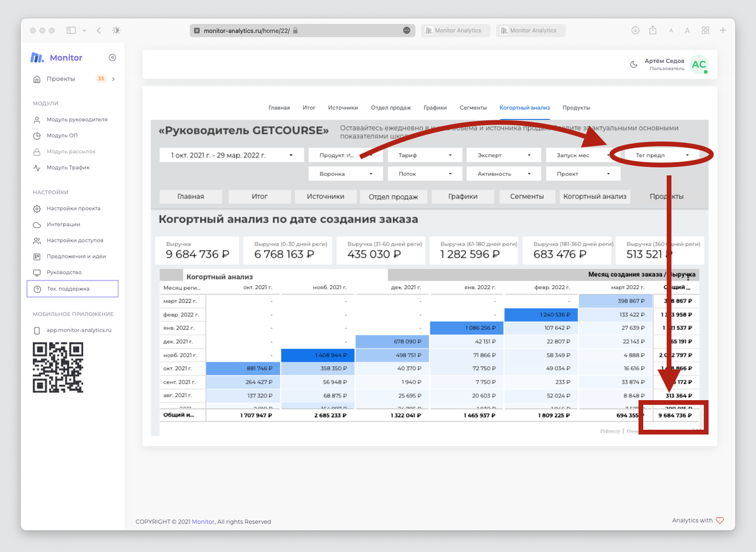
Task: Click the Safari address bar showing monitor-analytics.ru
Action: pos(302,30)
